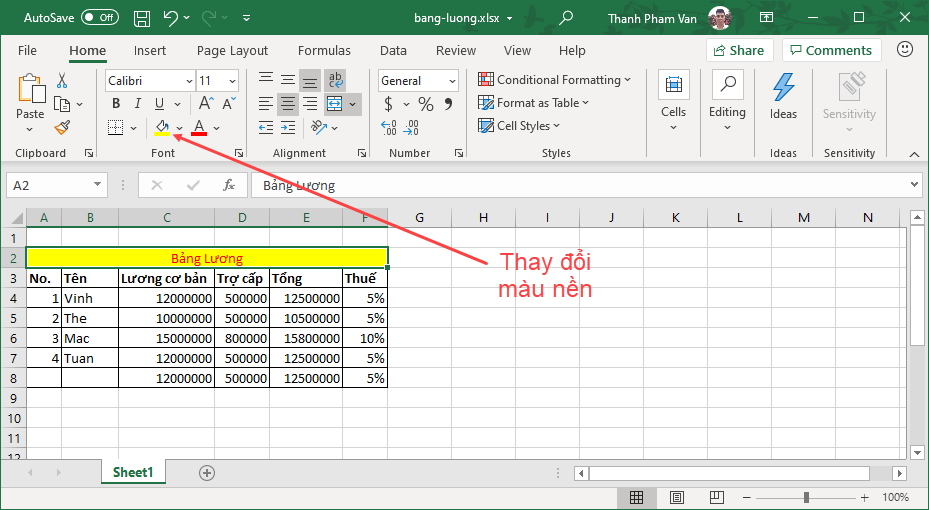
Task: Open the File tab
Action: click(x=27, y=50)
